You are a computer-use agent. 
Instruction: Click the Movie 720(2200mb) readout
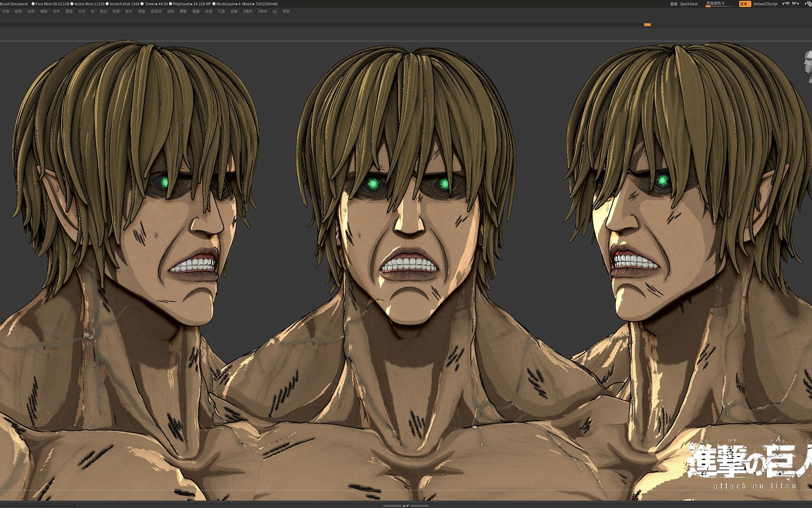coord(259,4)
